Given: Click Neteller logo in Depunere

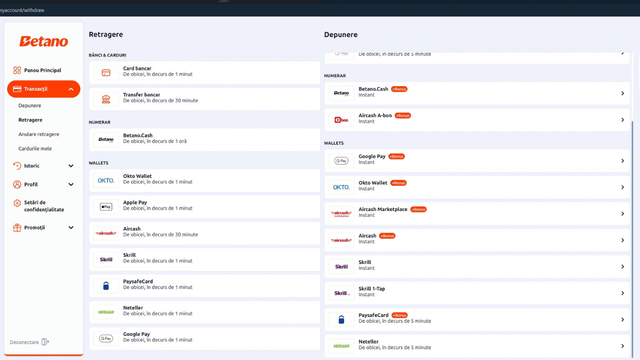Looking at the screenshot, I should (x=341, y=346).
